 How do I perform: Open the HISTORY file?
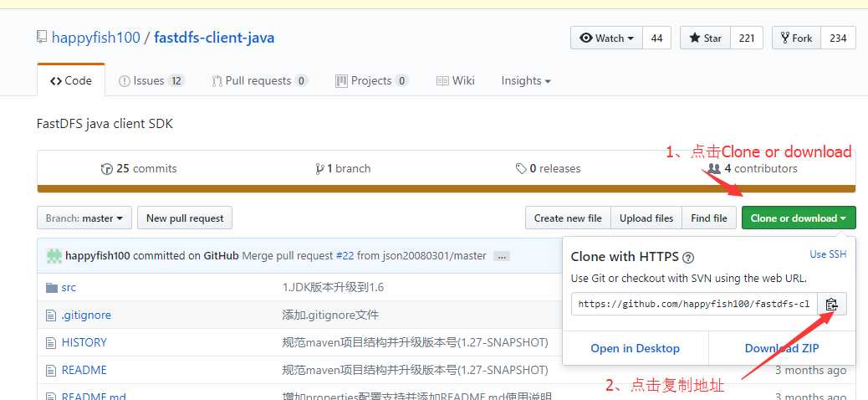tap(84, 342)
